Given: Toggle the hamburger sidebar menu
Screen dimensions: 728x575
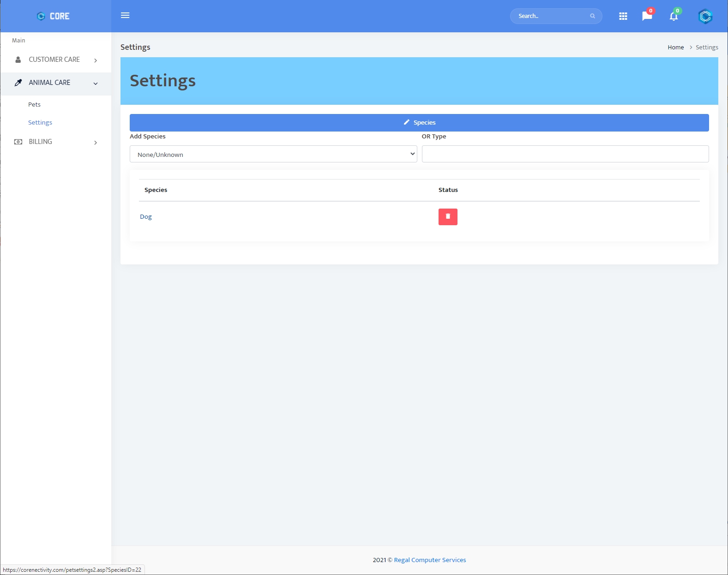Looking at the screenshot, I should tap(125, 15).
